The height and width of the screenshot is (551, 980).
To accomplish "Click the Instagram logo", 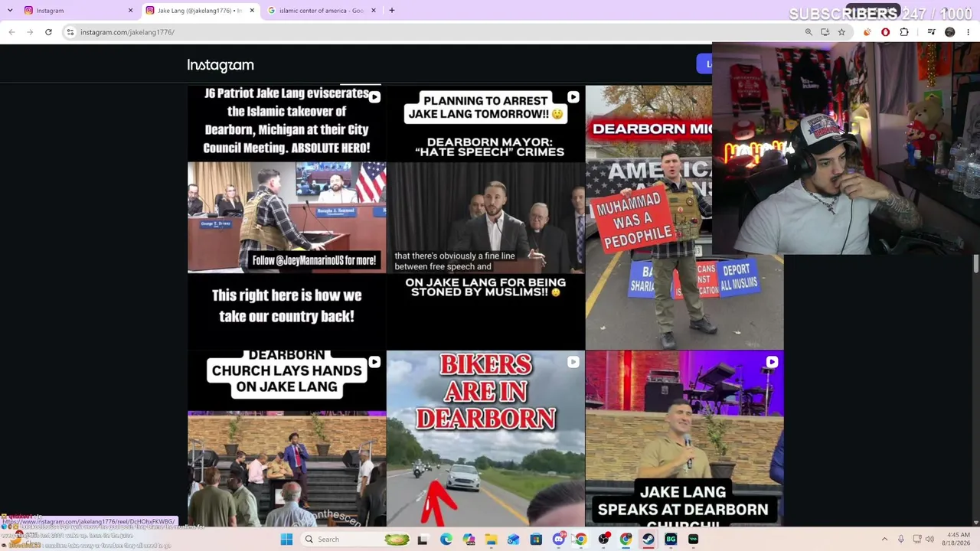I will (x=220, y=65).
